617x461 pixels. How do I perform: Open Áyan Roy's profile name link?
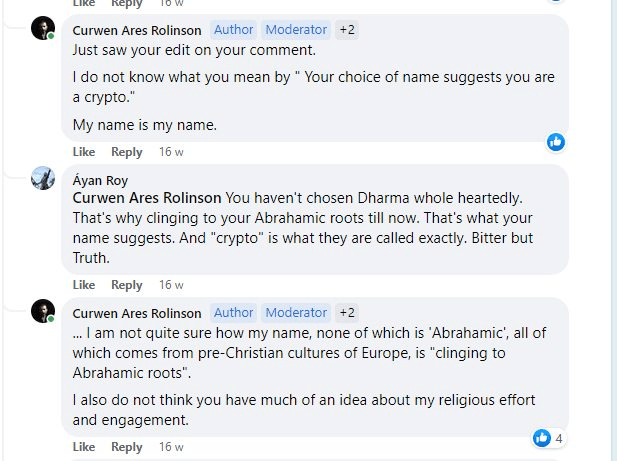pos(101,181)
